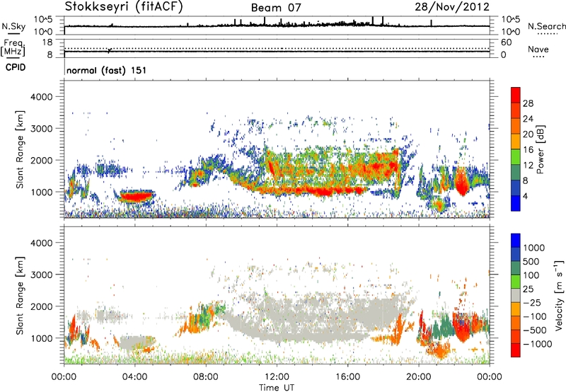Click the '4000' tick of the power panel

42,97
